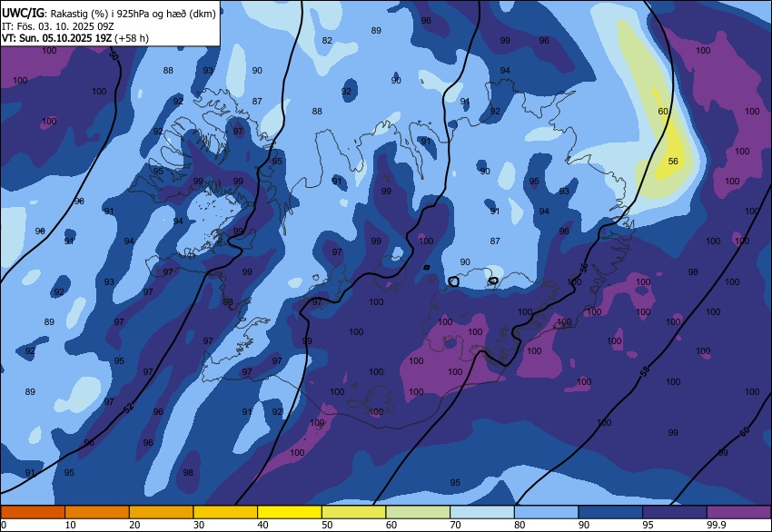Click the '99.9' label on the legend scale

[x=717, y=525]
